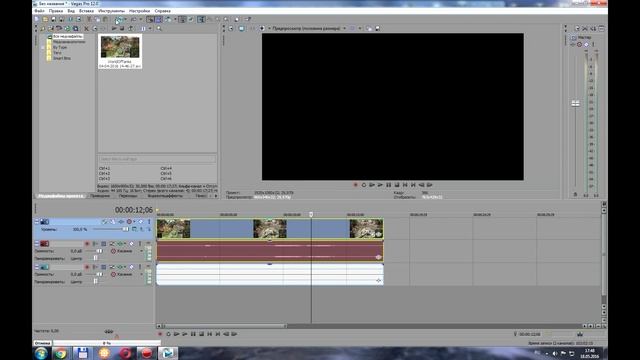Screen dimensions: 640x360
Task: Solo the video track with exclamation icon
Action: 149,222
